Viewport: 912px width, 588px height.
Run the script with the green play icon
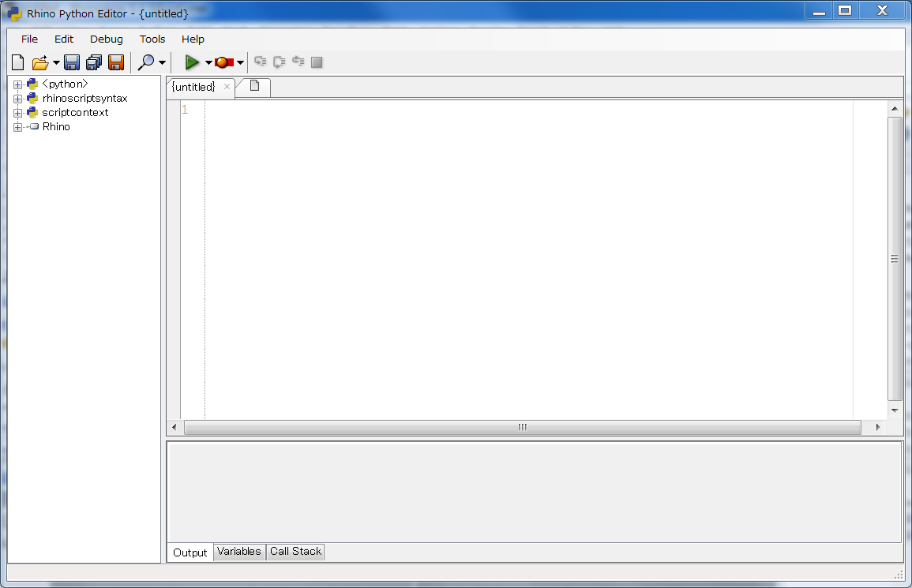pos(192,62)
